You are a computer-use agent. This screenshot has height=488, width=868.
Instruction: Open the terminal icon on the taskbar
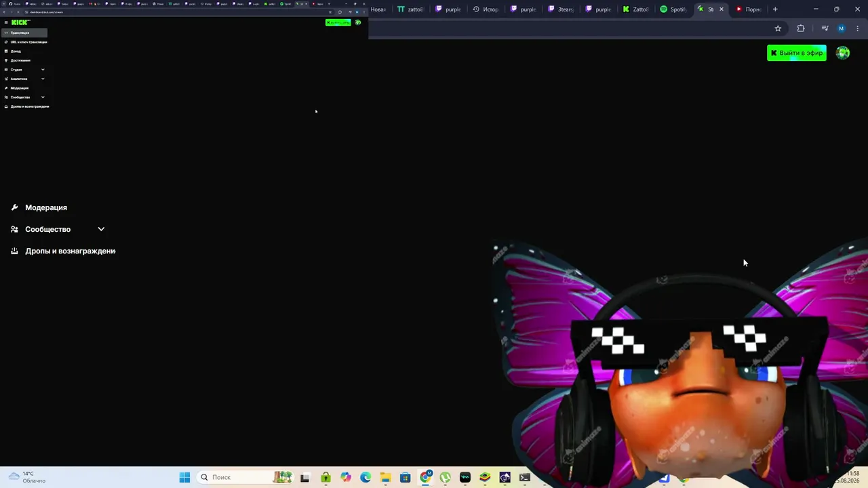click(525, 477)
